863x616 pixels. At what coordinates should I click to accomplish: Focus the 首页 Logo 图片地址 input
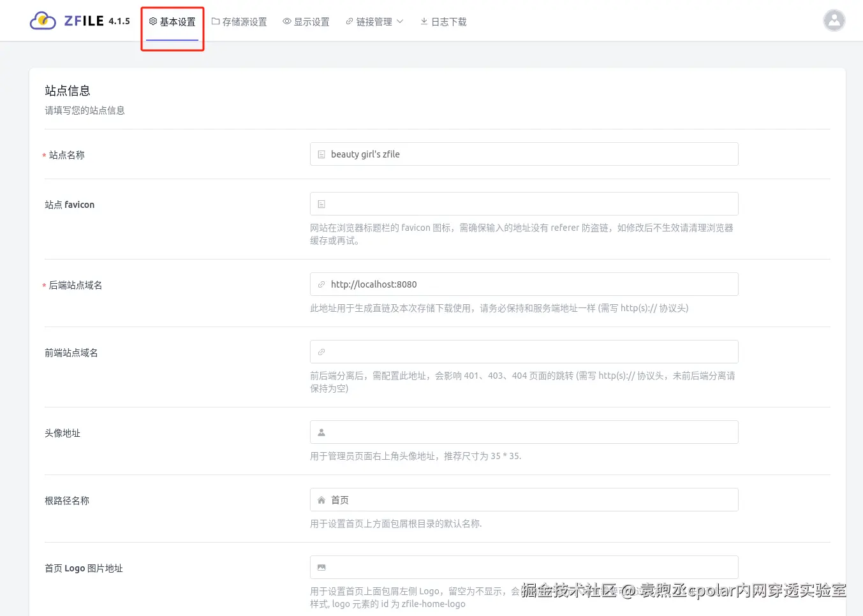524,568
